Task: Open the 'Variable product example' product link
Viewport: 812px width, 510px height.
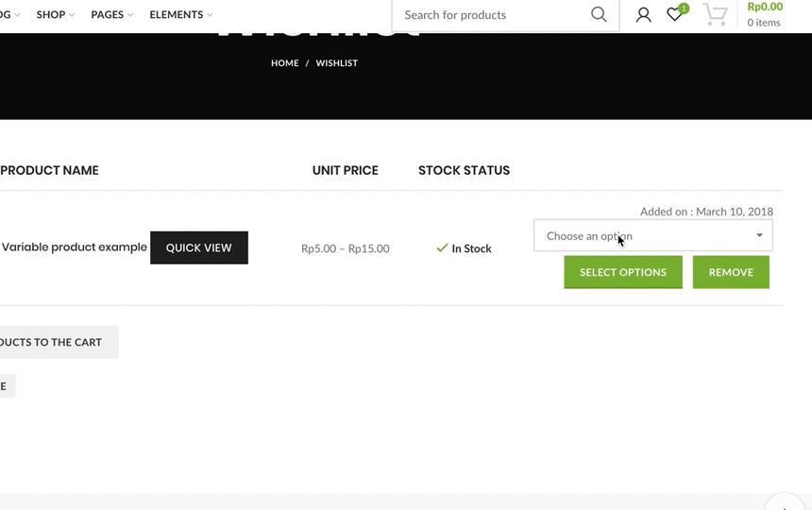Action: tap(75, 247)
